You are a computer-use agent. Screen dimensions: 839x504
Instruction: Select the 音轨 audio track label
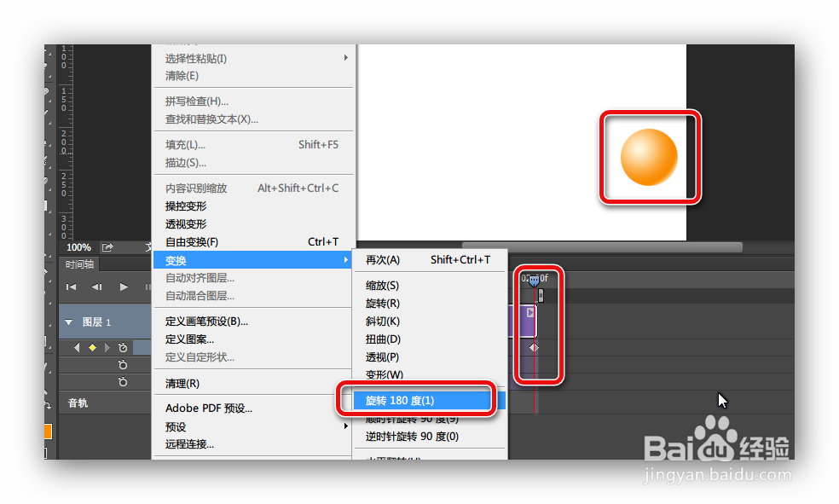click(x=78, y=403)
